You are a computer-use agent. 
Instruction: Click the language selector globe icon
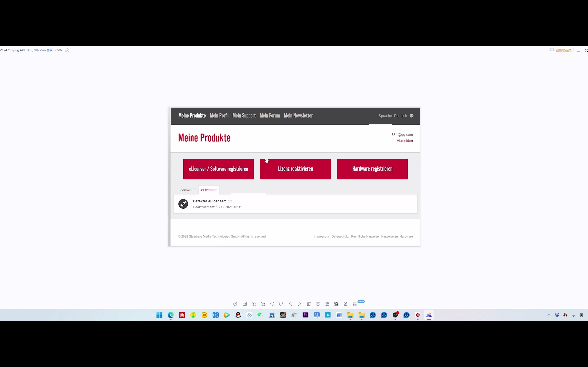pyautogui.click(x=411, y=115)
